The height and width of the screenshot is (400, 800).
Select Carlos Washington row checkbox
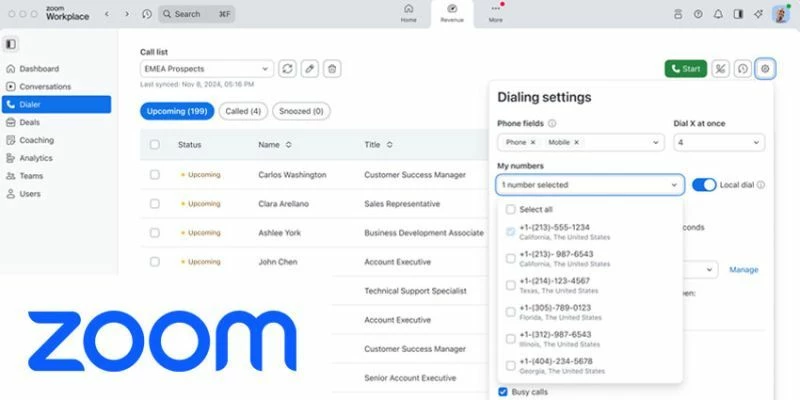(155, 174)
